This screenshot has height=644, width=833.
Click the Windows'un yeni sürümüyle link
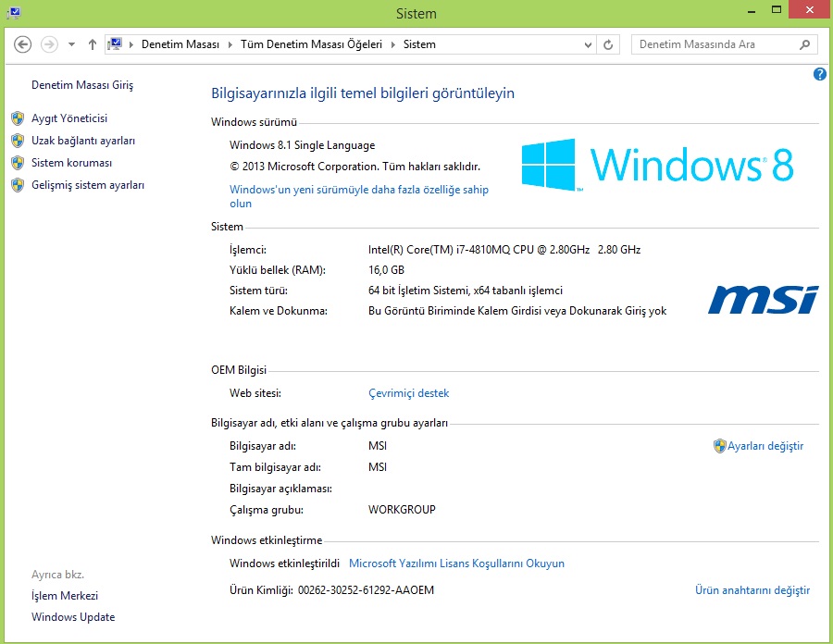pos(358,196)
